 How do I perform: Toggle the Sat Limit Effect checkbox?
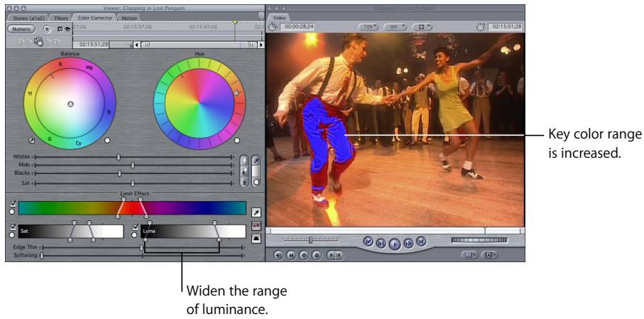tap(13, 227)
